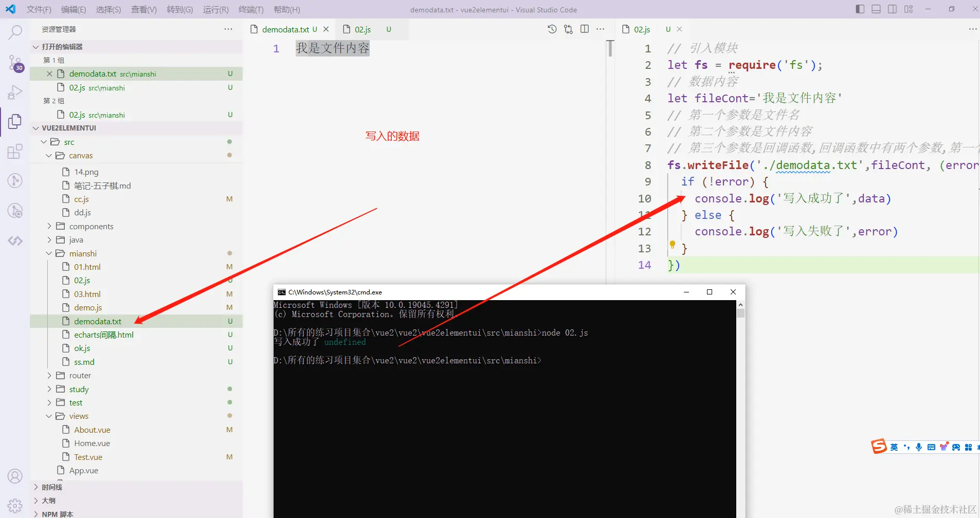Click the Sogou microphone voice input icon
980x518 pixels.
point(919,447)
